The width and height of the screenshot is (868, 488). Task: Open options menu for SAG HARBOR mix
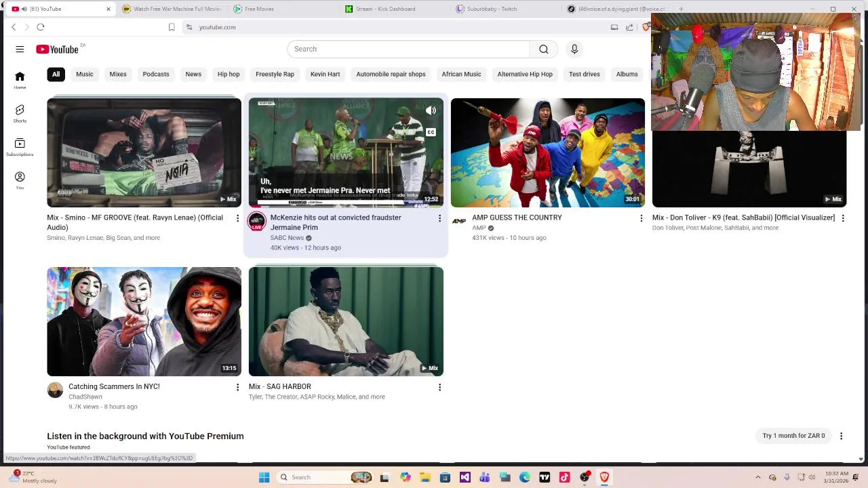coord(439,387)
